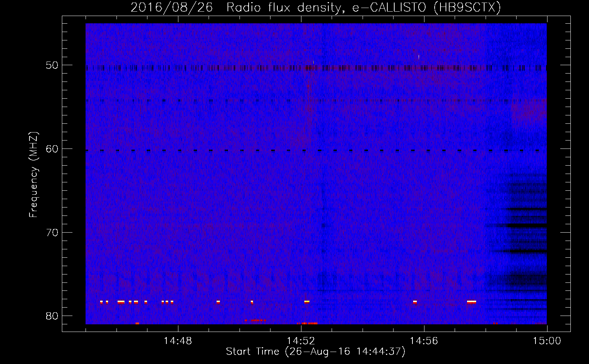The image size is (589, 364).
Task: Select the 70 tick label on the frequency axis
Action: [x=52, y=232]
